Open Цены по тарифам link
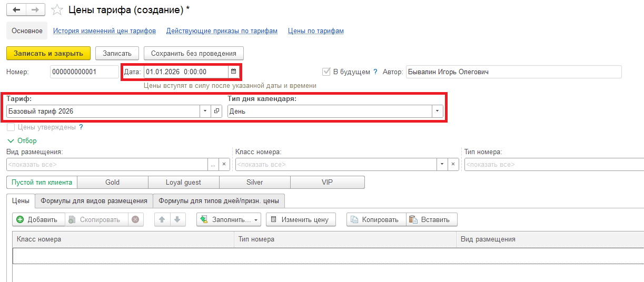The image size is (644, 282). tap(316, 31)
